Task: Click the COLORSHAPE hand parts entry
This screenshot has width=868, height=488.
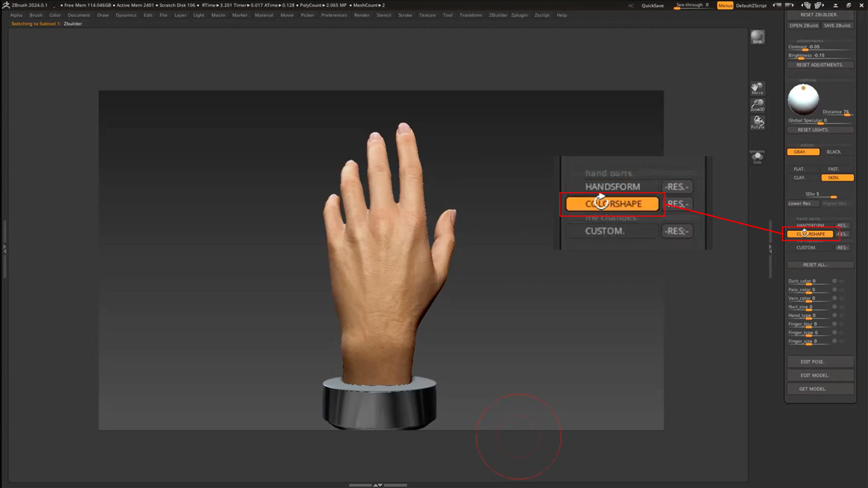Action: tap(810, 233)
